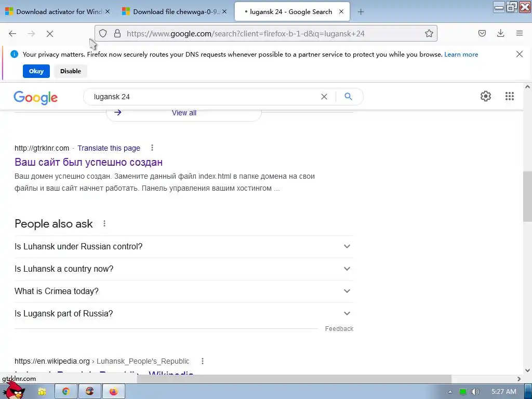Image resolution: width=532 pixels, height=399 pixels.
Task: Click the volume speaker tray icon
Action: [x=475, y=392]
